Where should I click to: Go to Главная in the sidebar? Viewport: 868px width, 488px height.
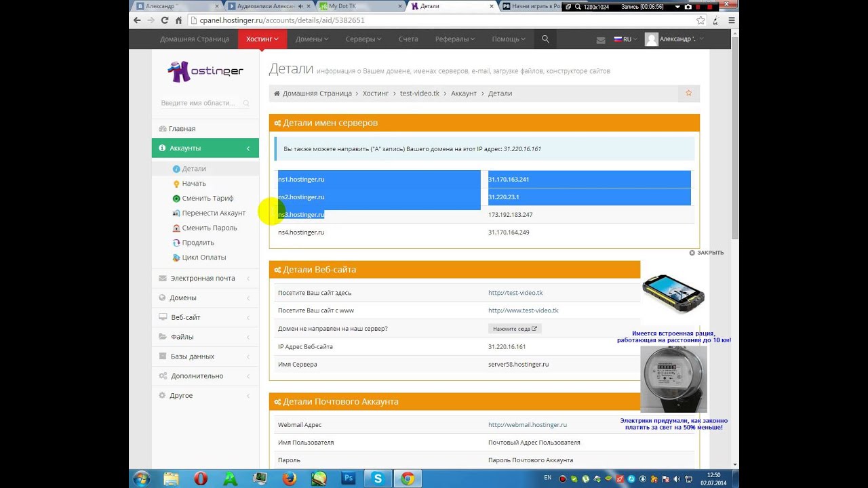[x=205, y=129]
